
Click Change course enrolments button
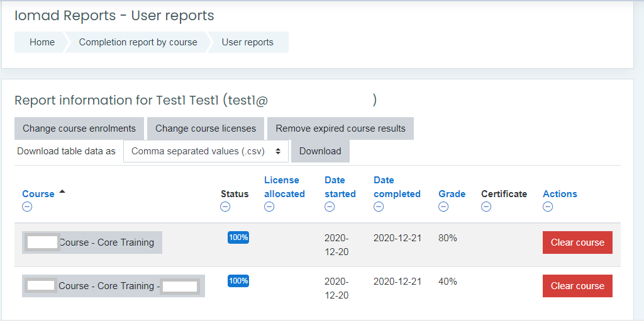click(79, 128)
